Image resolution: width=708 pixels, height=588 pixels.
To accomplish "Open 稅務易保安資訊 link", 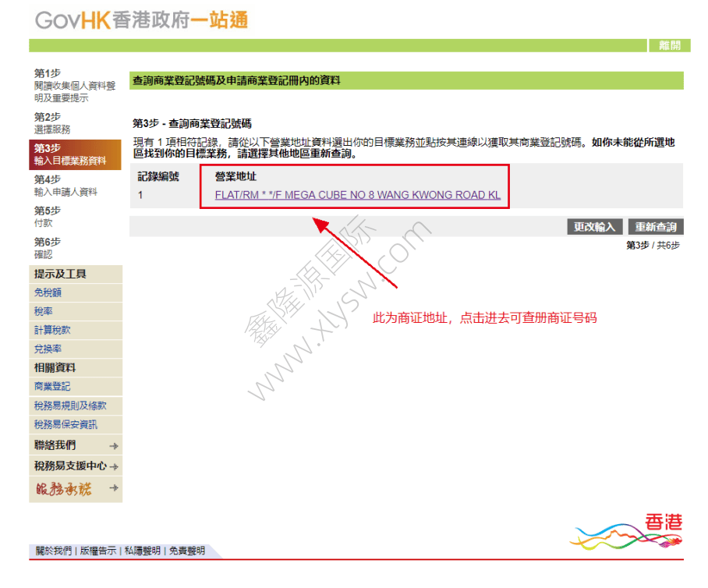I will [x=65, y=425].
